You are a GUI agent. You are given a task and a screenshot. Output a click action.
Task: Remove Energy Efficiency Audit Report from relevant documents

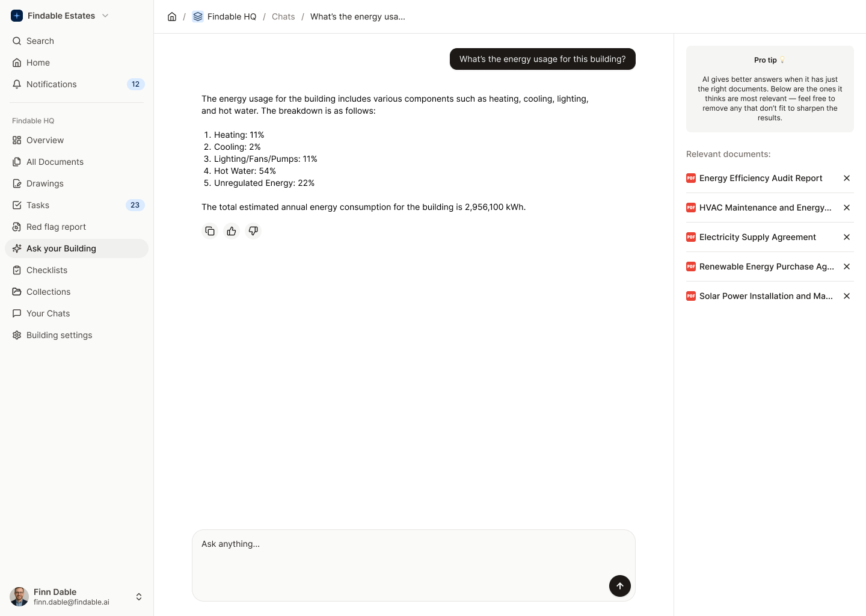847,178
